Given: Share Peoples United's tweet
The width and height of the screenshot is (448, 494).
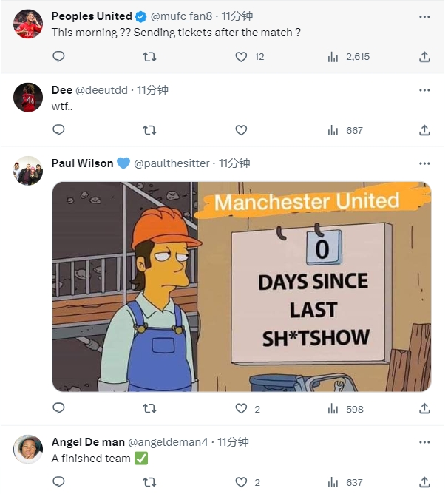Looking at the screenshot, I should [x=424, y=57].
